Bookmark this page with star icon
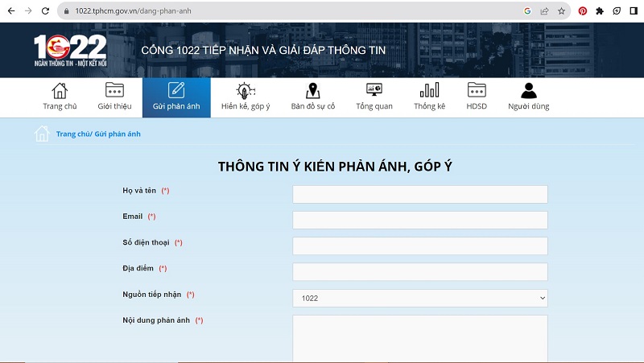644x363 pixels. pyautogui.click(x=561, y=11)
